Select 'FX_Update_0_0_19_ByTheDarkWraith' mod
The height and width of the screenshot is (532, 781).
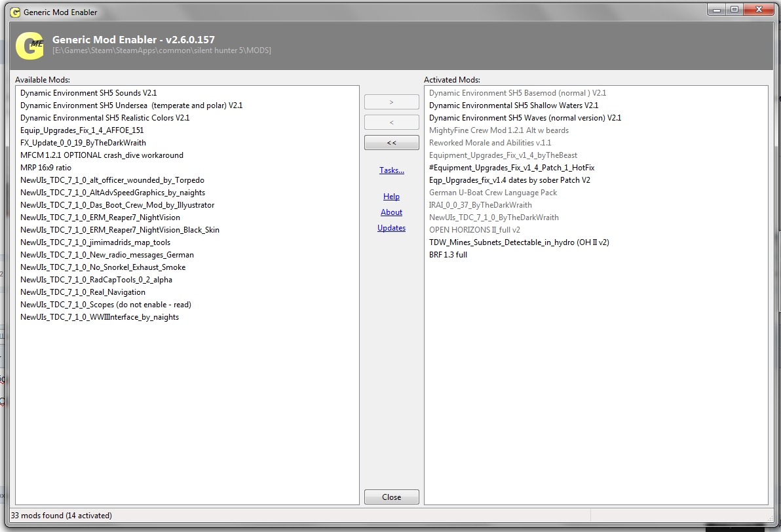point(83,143)
